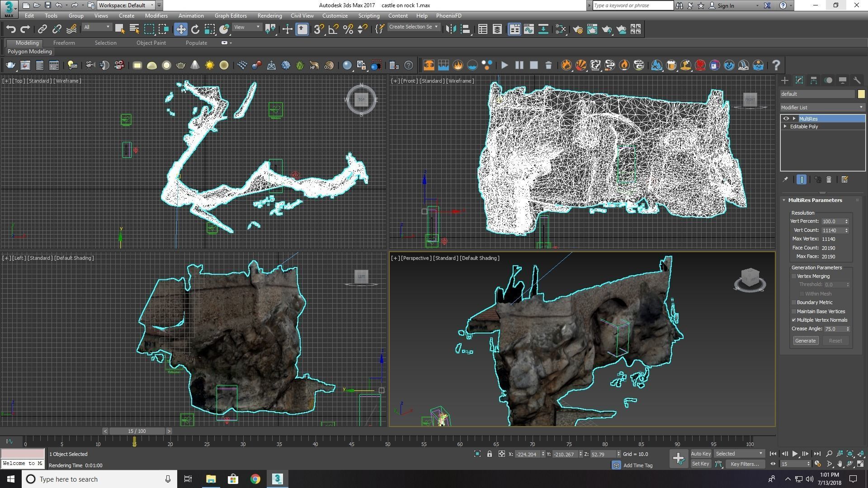Select the Rotate tool
Screen dimensions: 868x488
[195, 29]
